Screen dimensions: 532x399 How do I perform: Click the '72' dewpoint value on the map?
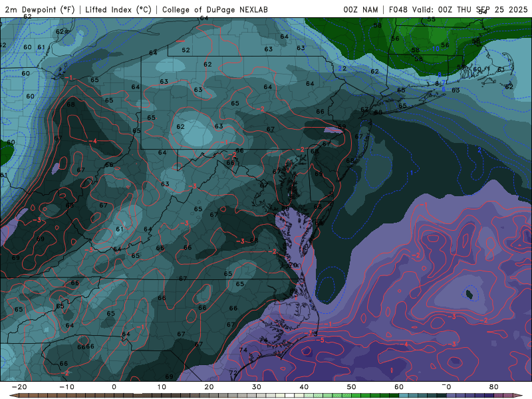(233, 372)
